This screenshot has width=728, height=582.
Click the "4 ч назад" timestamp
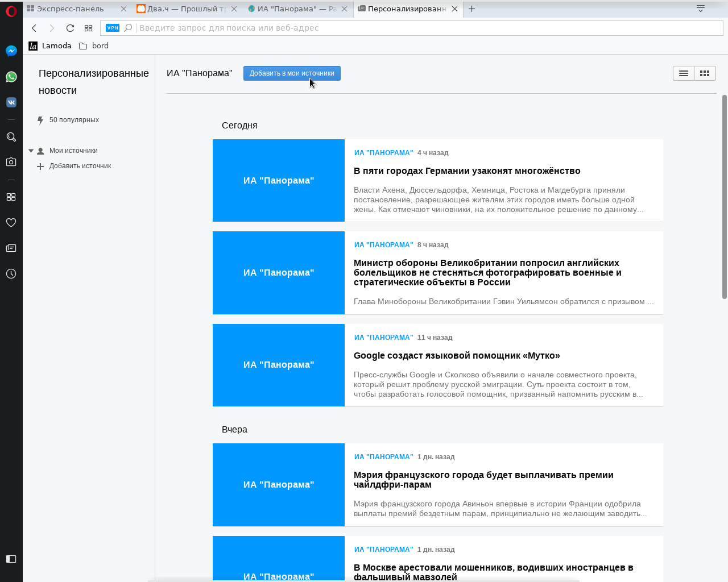(x=433, y=153)
